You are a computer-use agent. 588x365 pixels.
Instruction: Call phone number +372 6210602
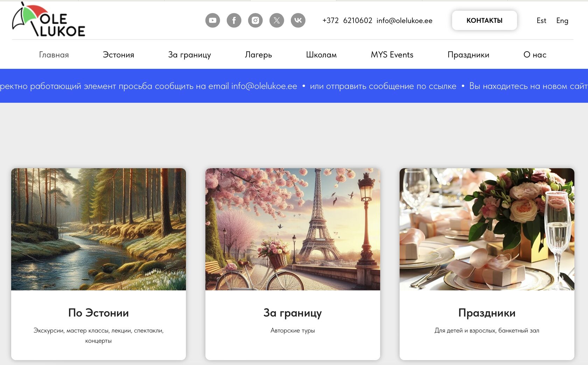(347, 21)
